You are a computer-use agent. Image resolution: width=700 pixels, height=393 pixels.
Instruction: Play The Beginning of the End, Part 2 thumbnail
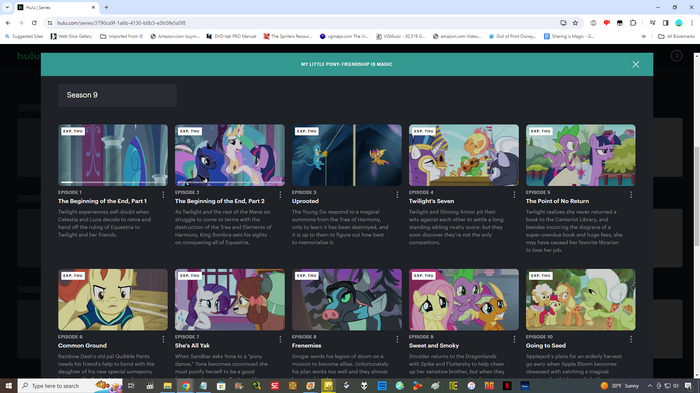(x=230, y=155)
